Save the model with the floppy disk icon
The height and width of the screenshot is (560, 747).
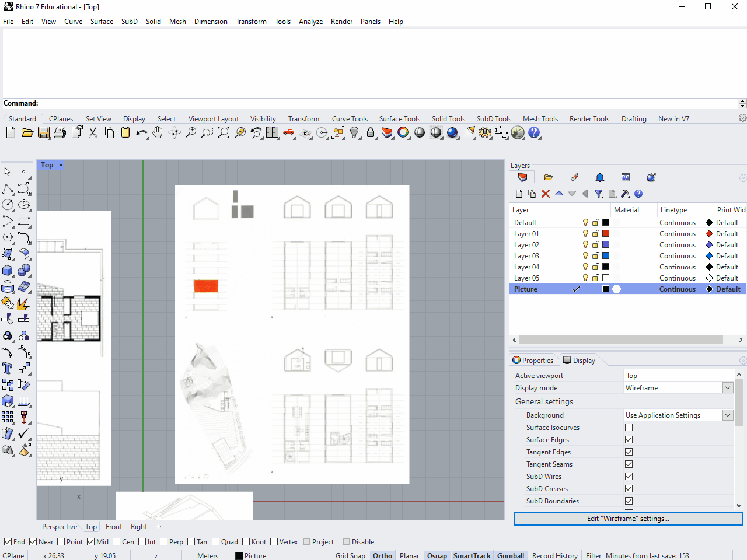[44, 133]
